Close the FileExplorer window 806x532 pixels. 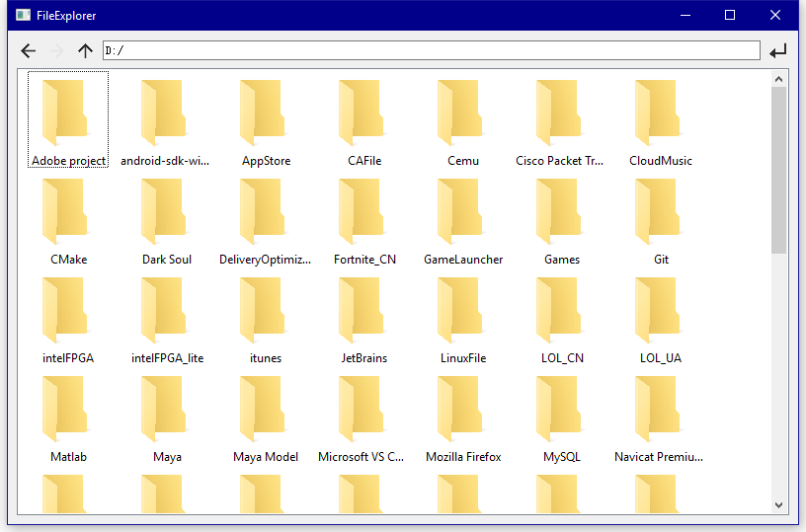[775, 16]
